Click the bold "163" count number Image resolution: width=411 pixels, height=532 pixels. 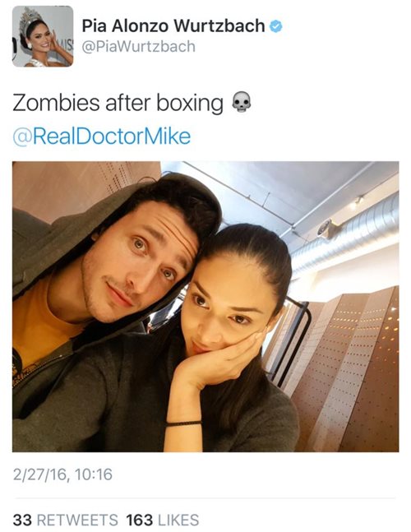(140, 520)
